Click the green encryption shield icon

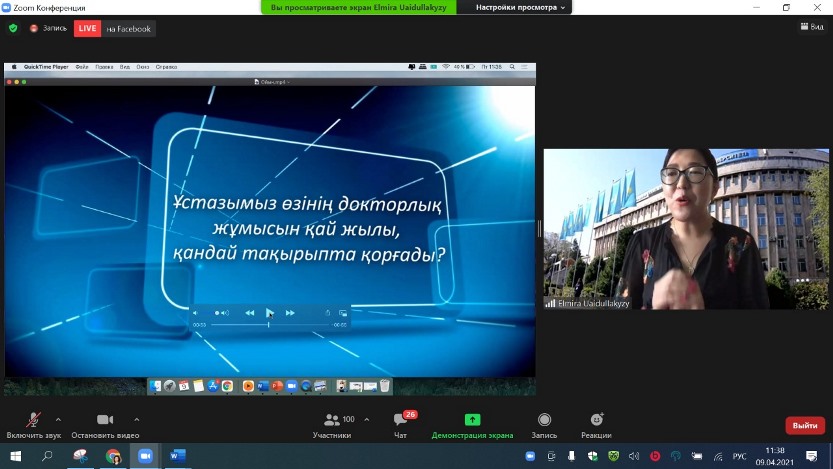click(13, 28)
